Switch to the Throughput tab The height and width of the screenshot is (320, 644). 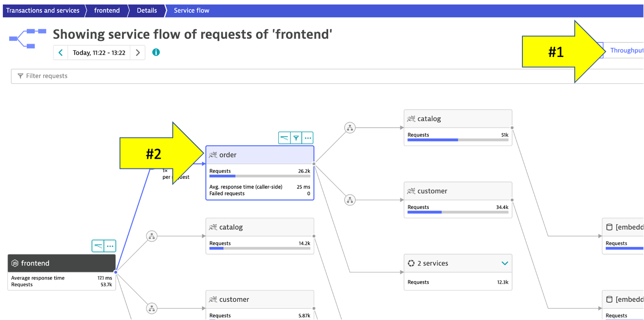626,50
